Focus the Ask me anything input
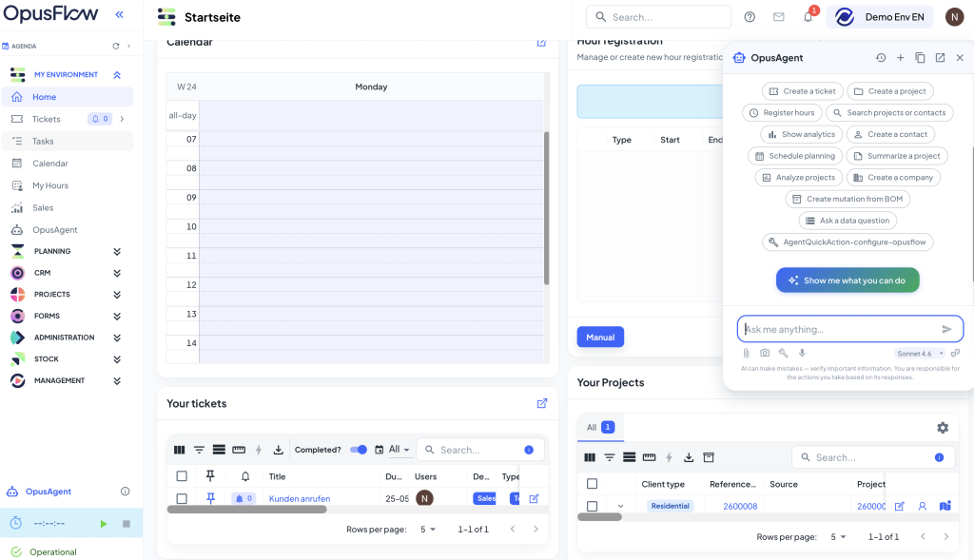This screenshot has height=560, width=974. [x=839, y=329]
